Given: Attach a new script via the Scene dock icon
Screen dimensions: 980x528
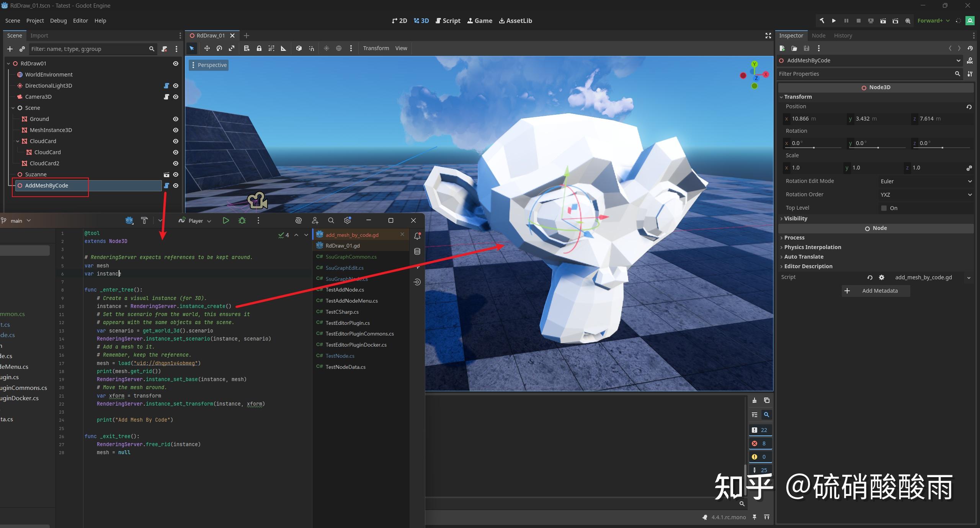Looking at the screenshot, I should (164, 49).
